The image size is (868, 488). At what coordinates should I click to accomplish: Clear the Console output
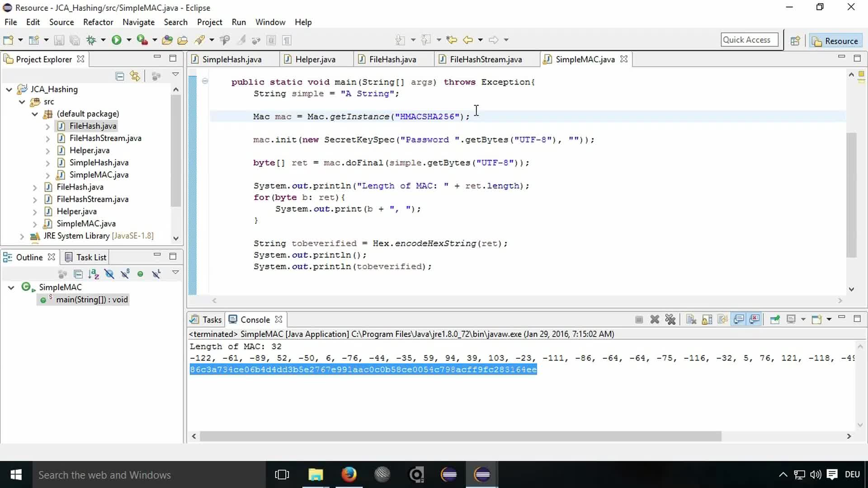coord(691,319)
